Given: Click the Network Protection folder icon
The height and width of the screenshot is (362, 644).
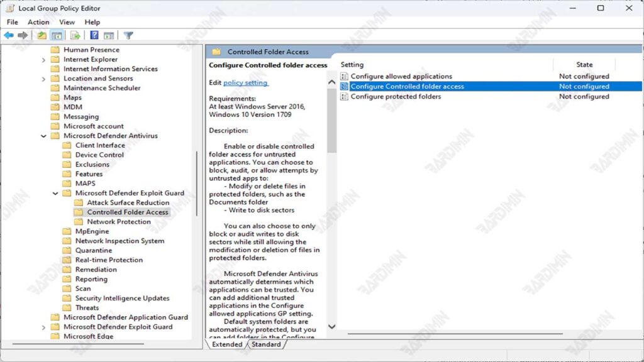Looking at the screenshot, I should [79, 222].
